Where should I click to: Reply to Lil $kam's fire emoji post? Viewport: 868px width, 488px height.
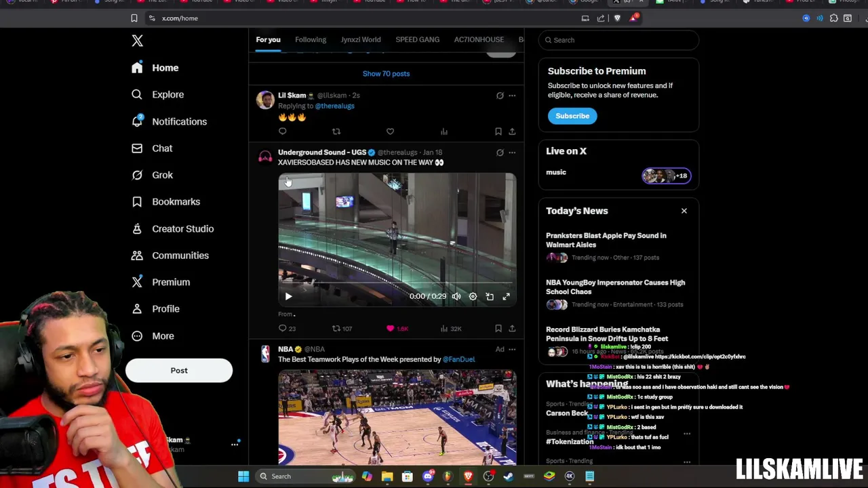point(283,131)
